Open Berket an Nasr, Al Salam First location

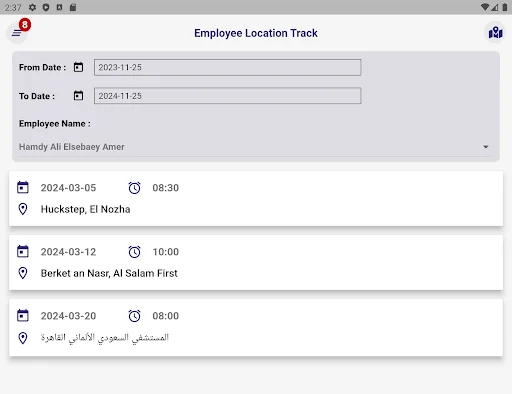pos(109,273)
